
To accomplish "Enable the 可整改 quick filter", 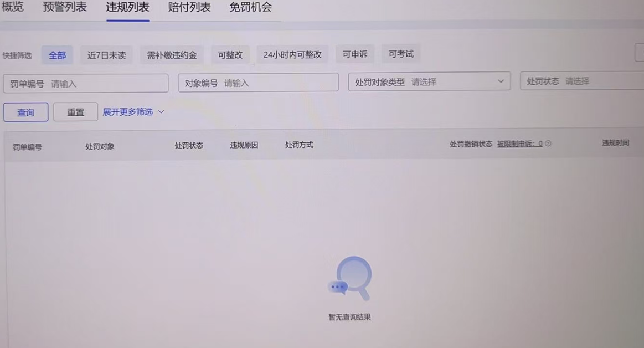I will tap(230, 55).
